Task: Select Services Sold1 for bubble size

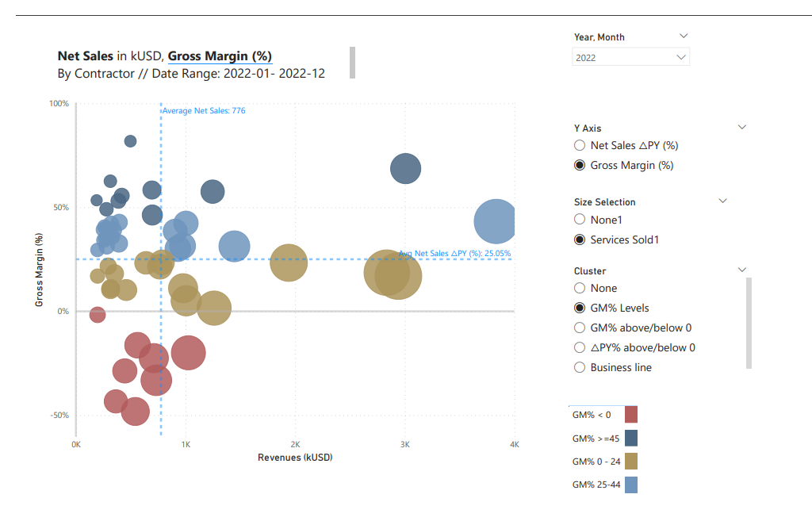Action: pyautogui.click(x=580, y=239)
